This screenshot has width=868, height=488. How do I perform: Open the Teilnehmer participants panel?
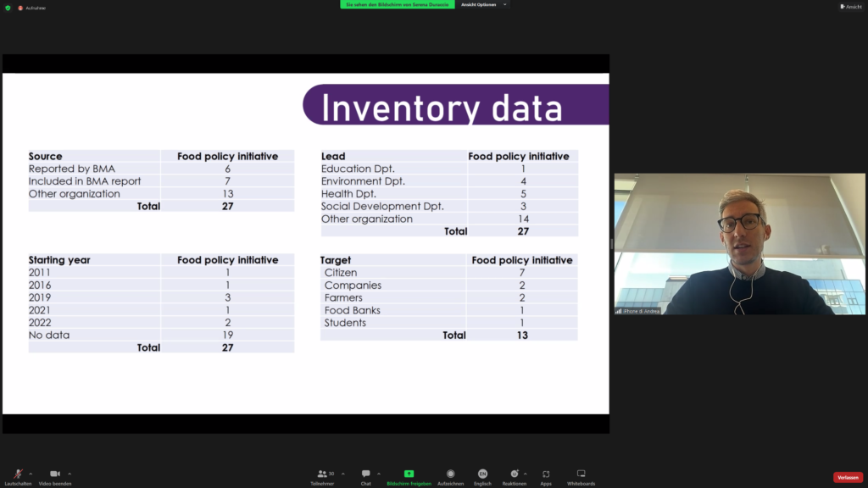pyautogui.click(x=322, y=476)
